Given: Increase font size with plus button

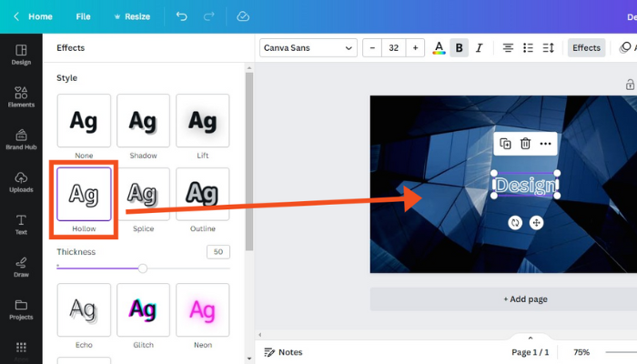Looking at the screenshot, I should coord(415,48).
